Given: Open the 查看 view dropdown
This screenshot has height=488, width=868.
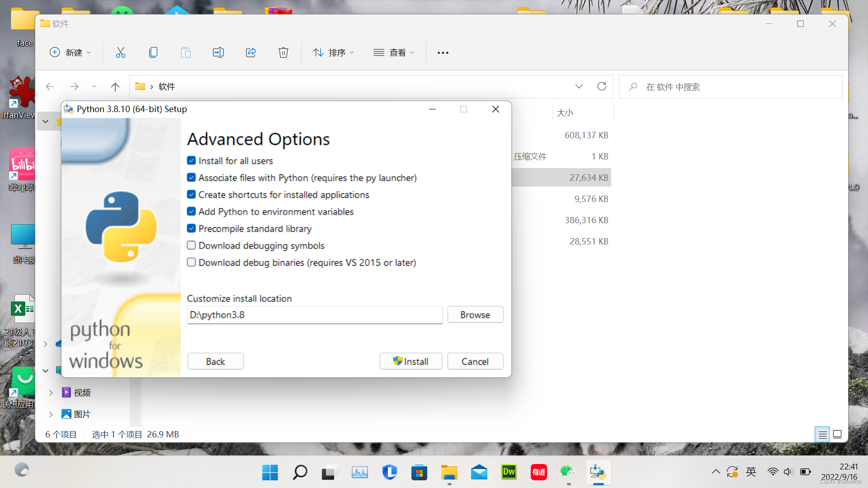Looking at the screenshot, I should pos(394,52).
